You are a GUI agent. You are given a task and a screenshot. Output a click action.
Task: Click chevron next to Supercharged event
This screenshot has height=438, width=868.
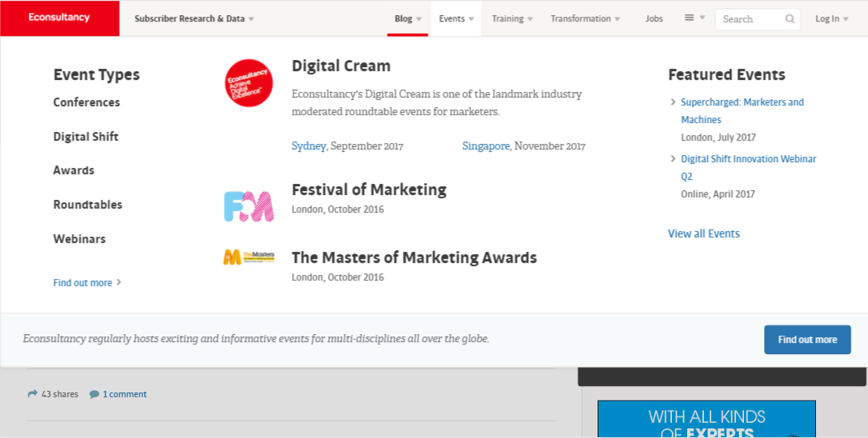pyautogui.click(x=673, y=102)
